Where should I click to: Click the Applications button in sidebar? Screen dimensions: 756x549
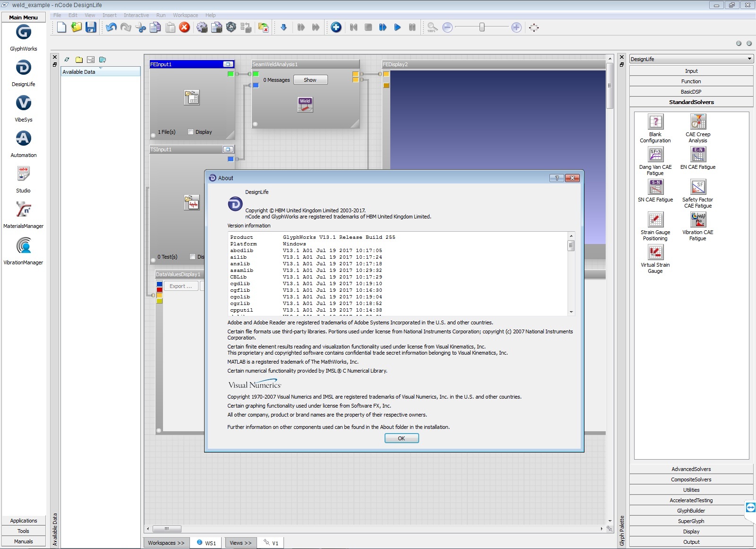pyautogui.click(x=24, y=521)
